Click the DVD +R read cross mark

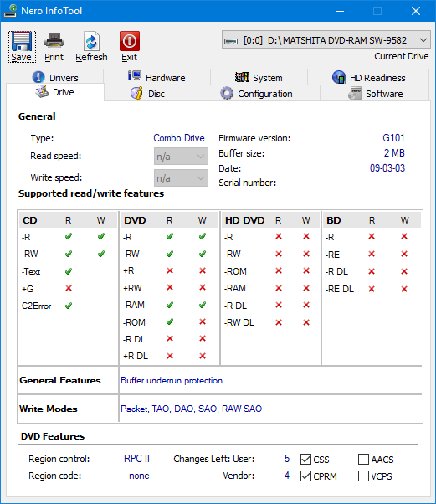[x=170, y=270]
